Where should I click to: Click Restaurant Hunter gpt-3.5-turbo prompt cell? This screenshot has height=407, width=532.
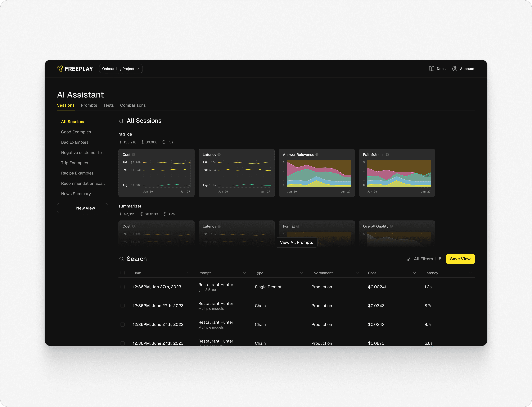(216, 287)
